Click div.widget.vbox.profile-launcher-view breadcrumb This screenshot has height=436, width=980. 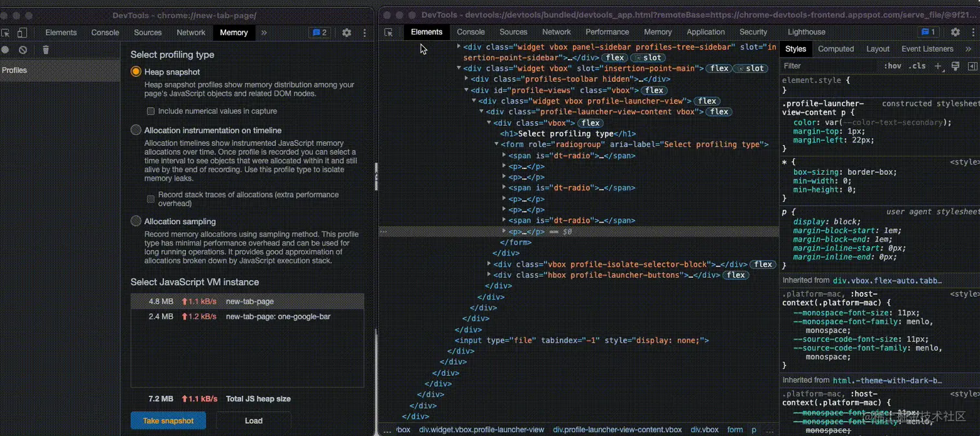(482, 430)
